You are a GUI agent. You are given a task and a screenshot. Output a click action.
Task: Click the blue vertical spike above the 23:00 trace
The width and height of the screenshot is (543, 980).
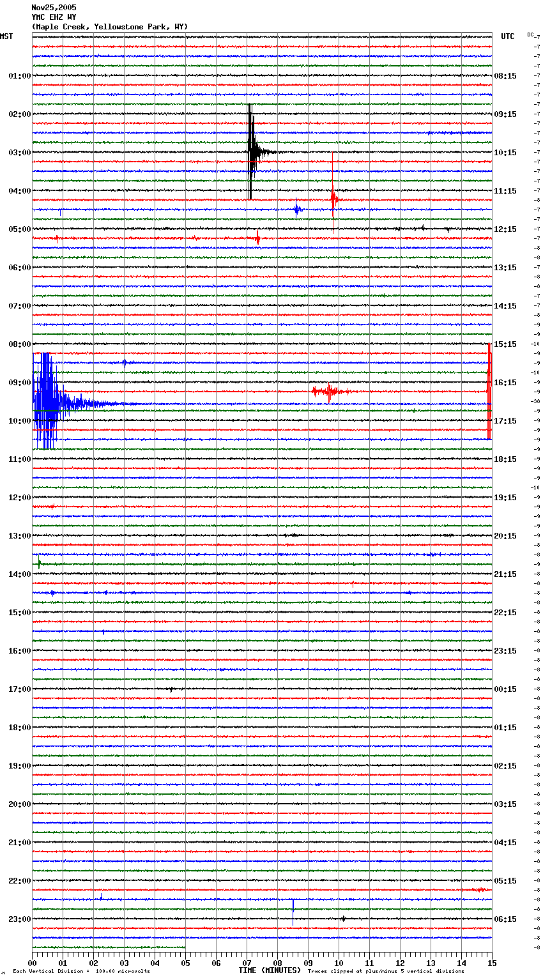293,912
